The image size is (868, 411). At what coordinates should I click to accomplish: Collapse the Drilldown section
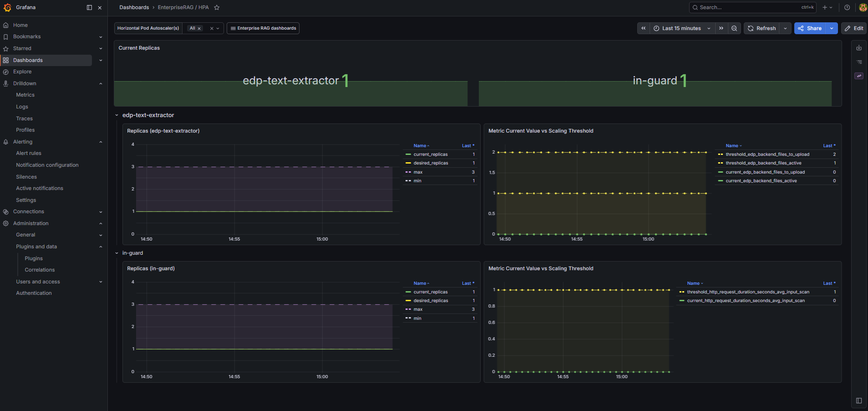point(101,83)
